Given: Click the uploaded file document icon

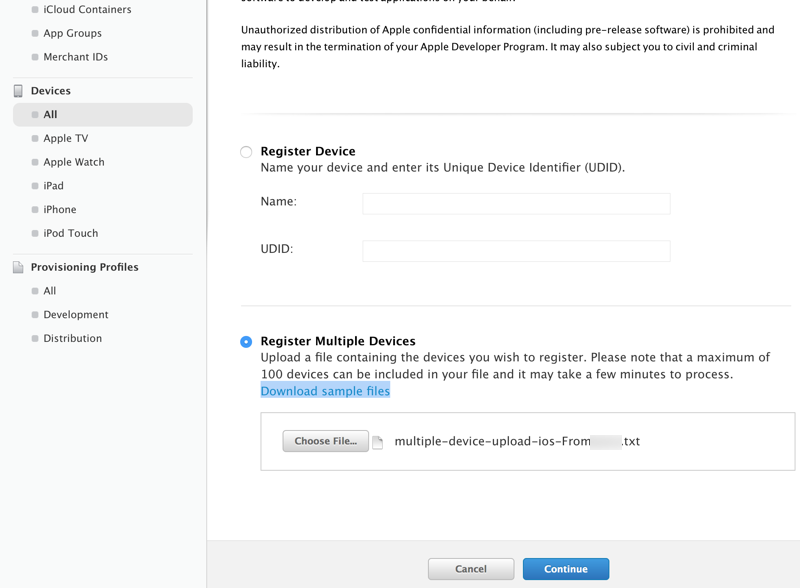Looking at the screenshot, I should (378, 442).
